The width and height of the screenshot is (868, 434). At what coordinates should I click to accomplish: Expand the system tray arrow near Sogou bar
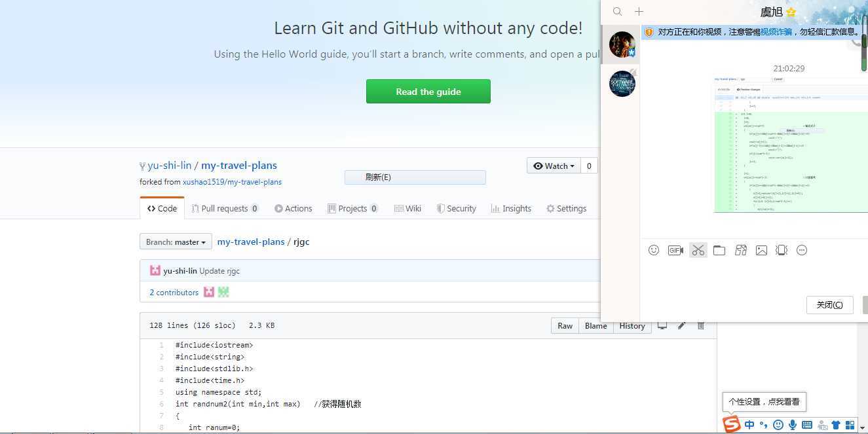tap(863, 428)
